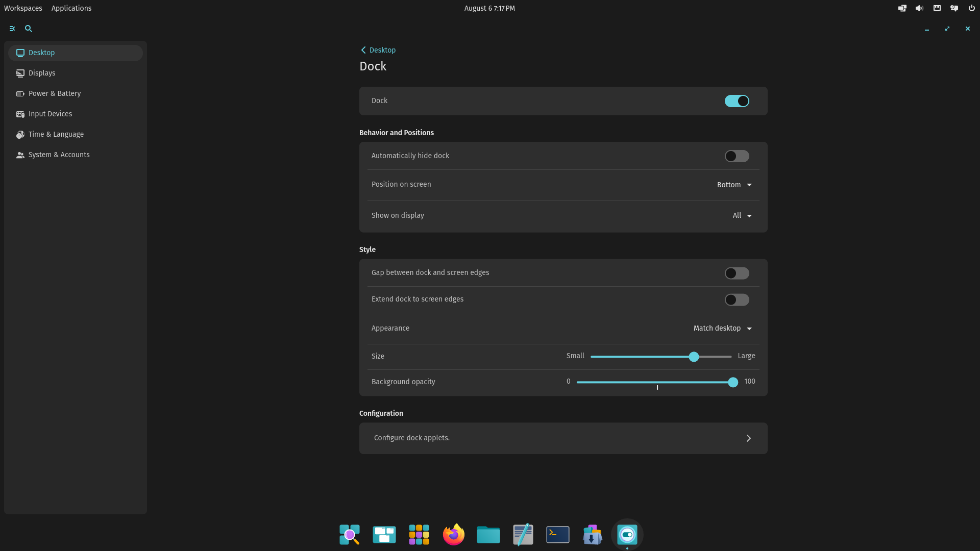The height and width of the screenshot is (551, 980).
Task: Maximize the Settings window
Action: tap(947, 29)
